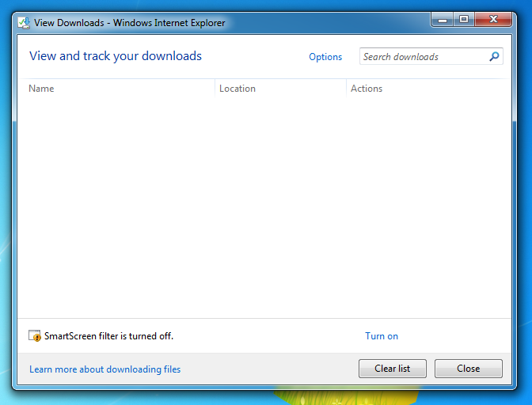The width and height of the screenshot is (532, 405).
Task: Close the window with the red X
Action: coord(493,19)
